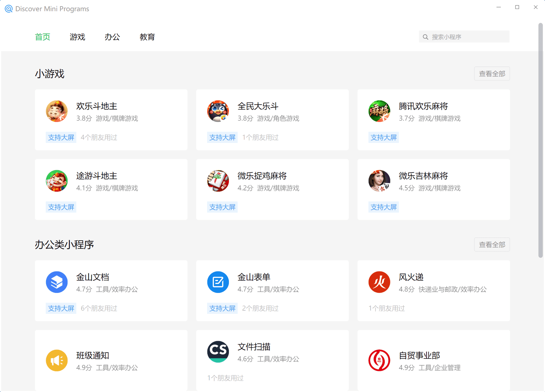This screenshot has height=392, width=545.
Task: Click the 微乐捉鸡麻将 tile icon
Action: coord(218,181)
